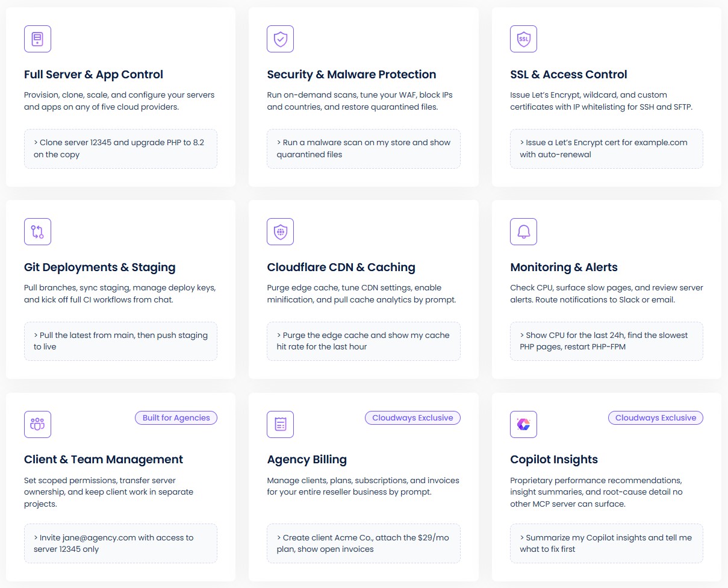Image resolution: width=728 pixels, height=588 pixels.
Task: Select the 'Create client Acme Co.' prompt box
Action: pyautogui.click(x=364, y=543)
